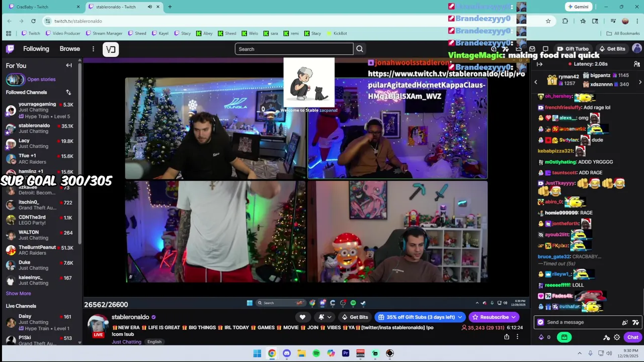The width and height of the screenshot is (644, 362).
Task: Share the stream with share icon
Action: pos(507,337)
